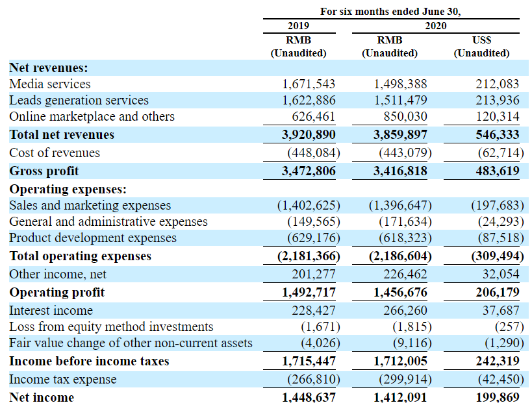
Task: Click Leads generation 2019 value 1,622,886
Action: pyautogui.click(x=309, y=101)
